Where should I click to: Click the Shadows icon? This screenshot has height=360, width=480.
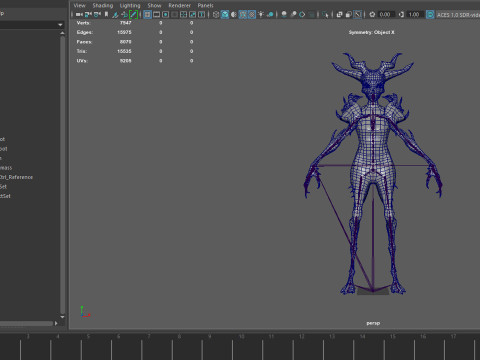point(270,14)
